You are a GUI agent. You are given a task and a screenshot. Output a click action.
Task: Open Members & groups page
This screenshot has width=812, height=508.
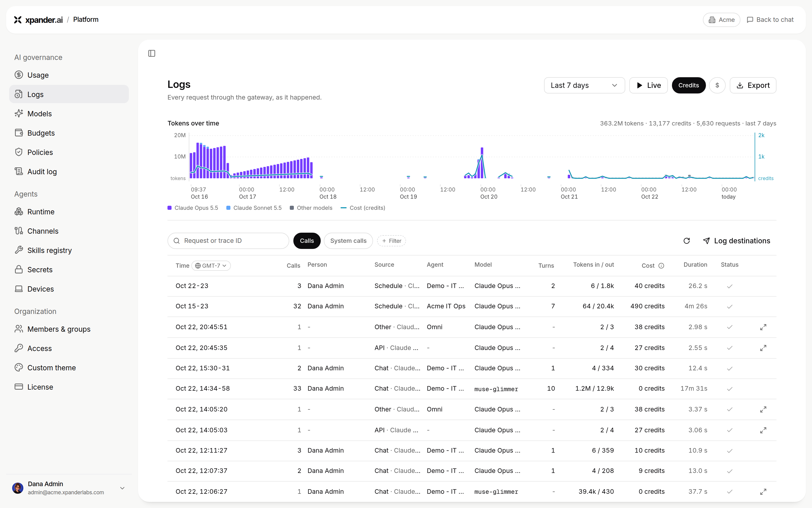[69, 329]
